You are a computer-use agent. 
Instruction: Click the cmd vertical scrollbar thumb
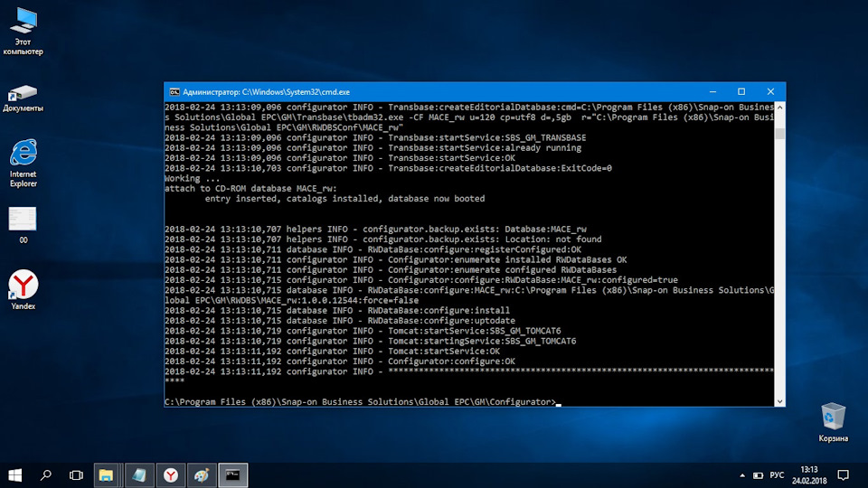click(780, 134)
